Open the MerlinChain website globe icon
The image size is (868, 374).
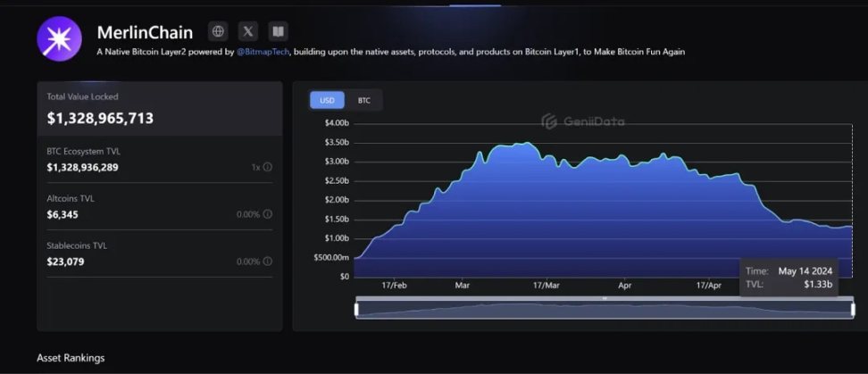coord(218,31)
